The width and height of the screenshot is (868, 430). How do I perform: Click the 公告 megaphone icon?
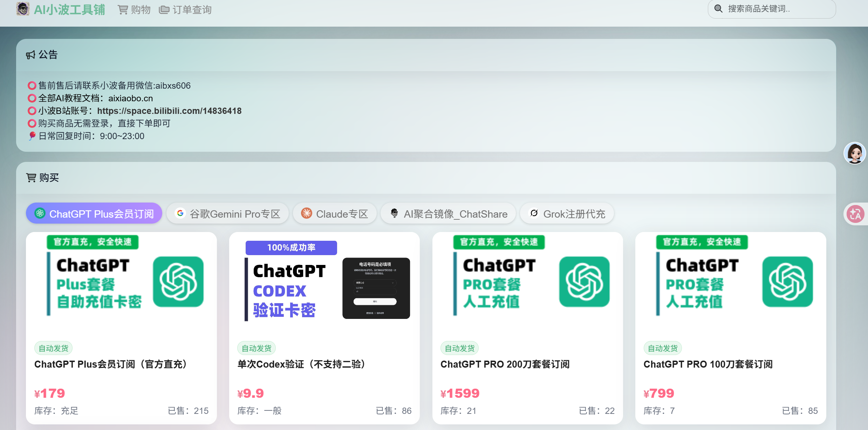[x=31, y=55]
